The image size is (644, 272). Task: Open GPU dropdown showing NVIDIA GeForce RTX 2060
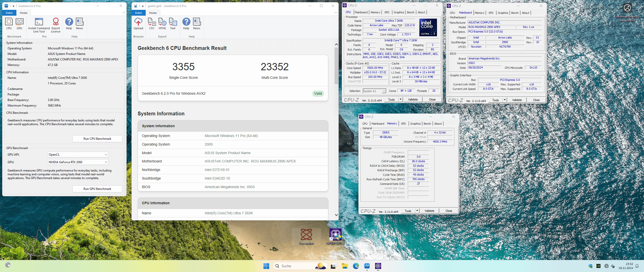[x=78, y=162]
